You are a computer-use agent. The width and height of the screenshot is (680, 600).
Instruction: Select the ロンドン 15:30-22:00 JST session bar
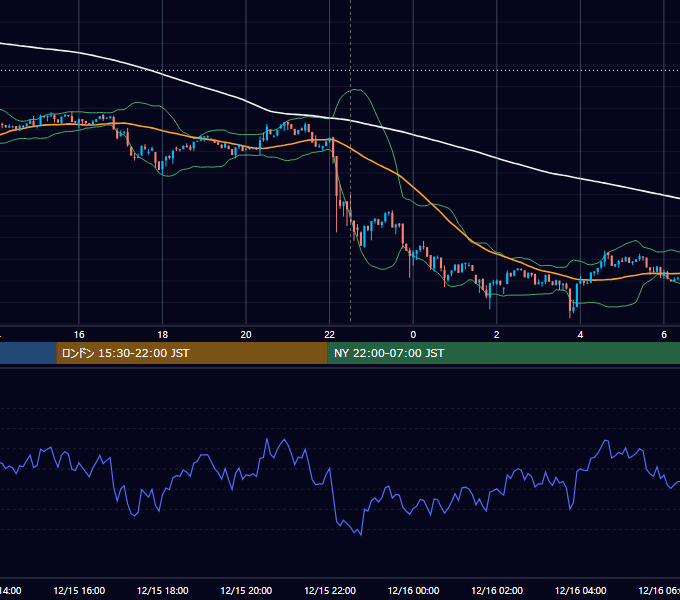coord(192,353)
